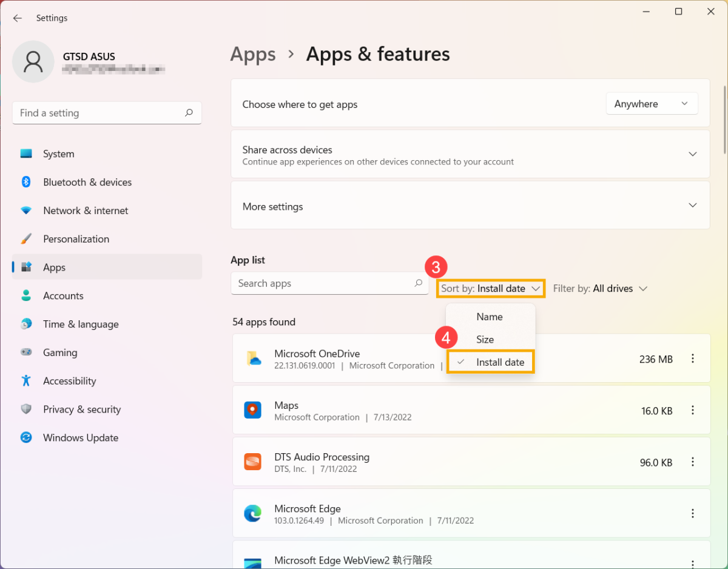Image resolution: width=728 pixels, height=569 pixels.
Task: Click the Microsoft Edge app icon
Action: [252, 514]
